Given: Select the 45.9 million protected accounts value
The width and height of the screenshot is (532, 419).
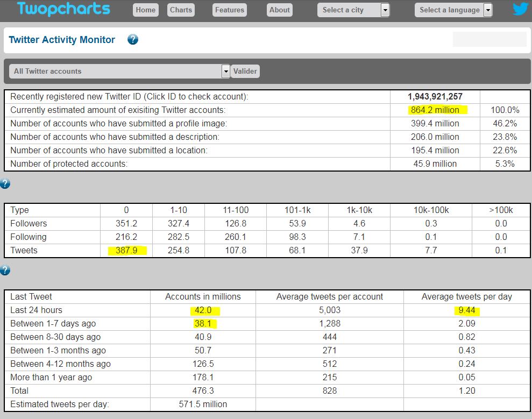Looking at the screenshot, I should [435, 164].
